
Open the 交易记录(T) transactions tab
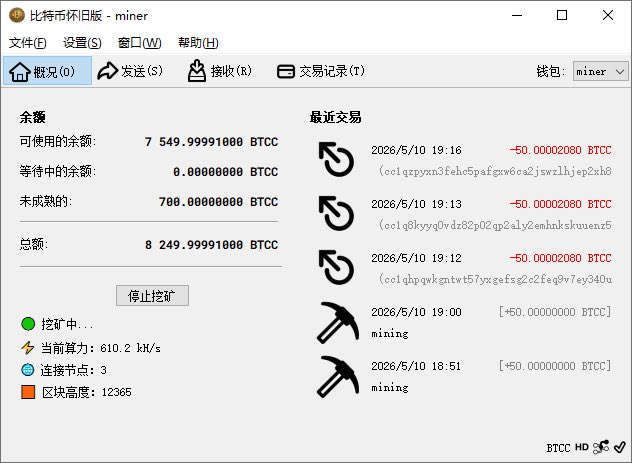click(x=321, y=71)
